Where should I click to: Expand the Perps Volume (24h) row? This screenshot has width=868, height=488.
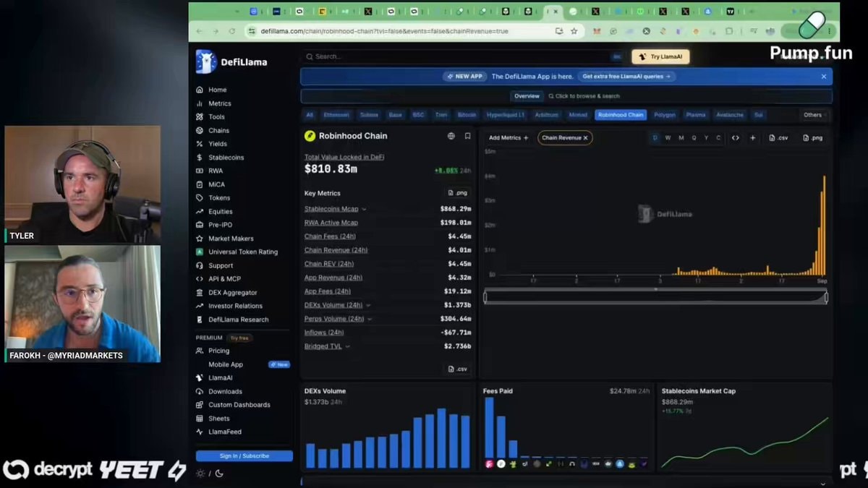pos(370,319)
